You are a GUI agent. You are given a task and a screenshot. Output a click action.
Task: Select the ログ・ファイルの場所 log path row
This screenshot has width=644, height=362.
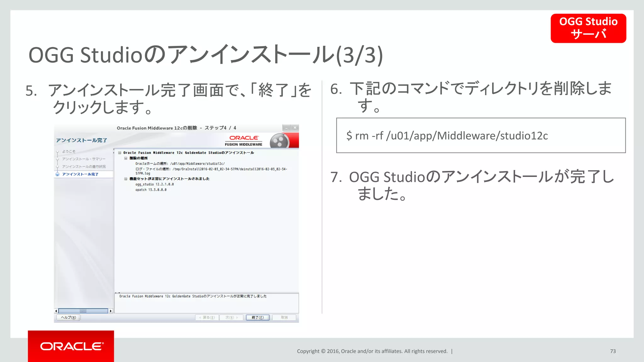[x=211, y=171]
